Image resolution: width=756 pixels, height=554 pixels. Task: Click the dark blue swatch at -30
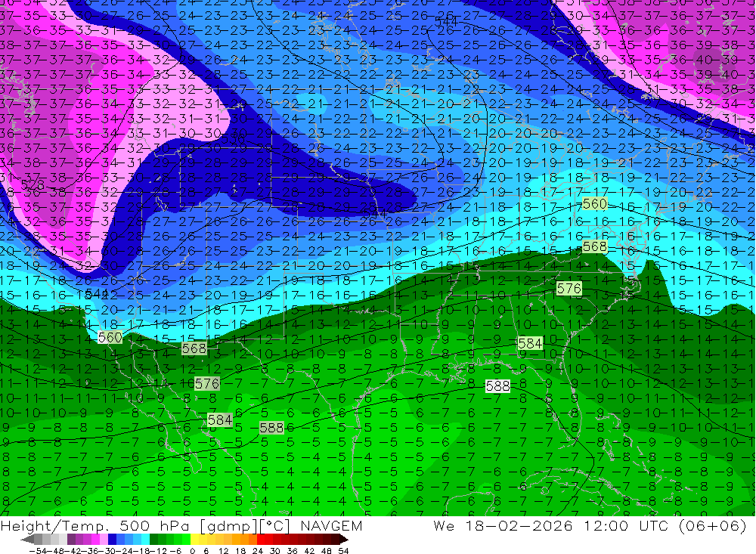[x=112, y=540]
